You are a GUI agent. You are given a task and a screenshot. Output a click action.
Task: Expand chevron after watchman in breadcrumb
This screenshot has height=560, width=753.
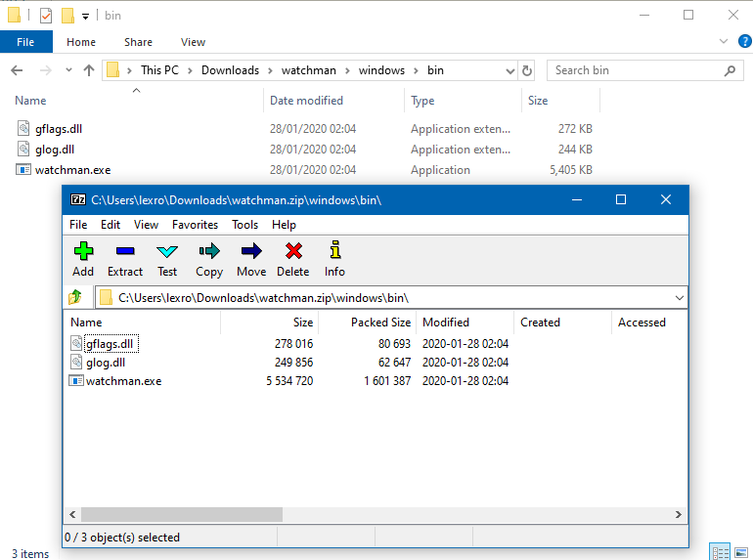click(x=347, y=70)
